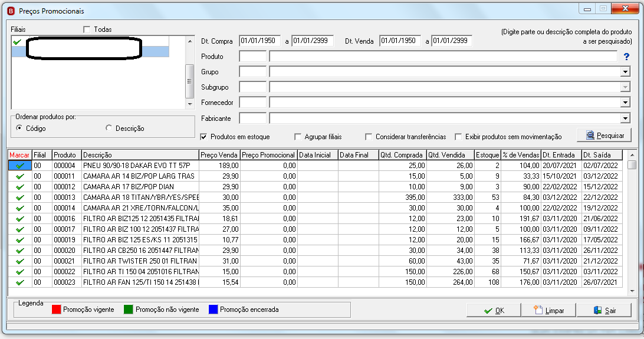Sort by Descrição column header
This screenshot has height=339, width=644.
140,154
